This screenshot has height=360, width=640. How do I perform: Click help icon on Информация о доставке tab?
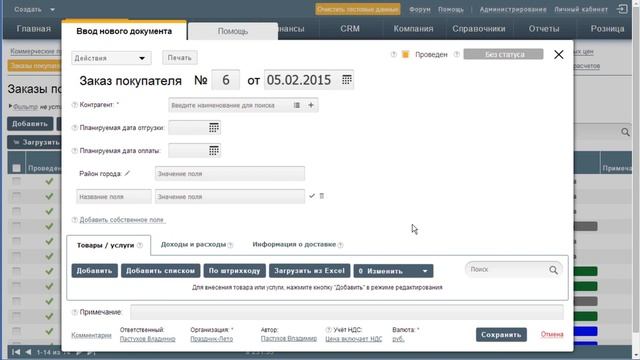click(x=340, y=245)
